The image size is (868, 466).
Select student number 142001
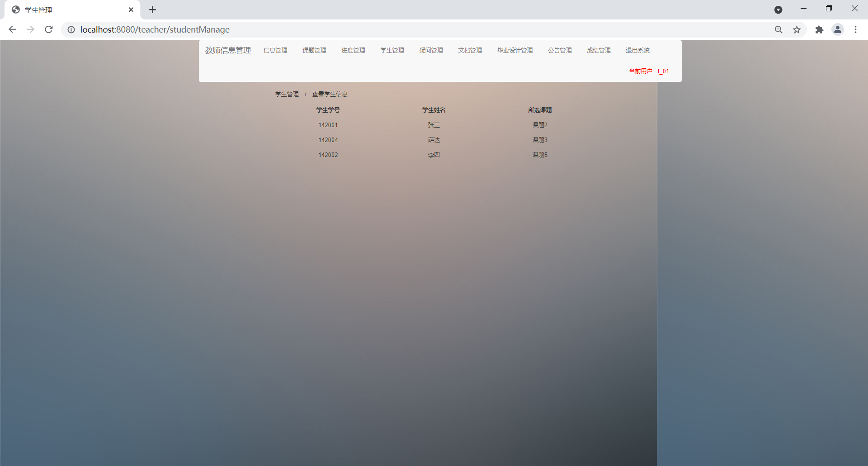[x=328, y=125]
